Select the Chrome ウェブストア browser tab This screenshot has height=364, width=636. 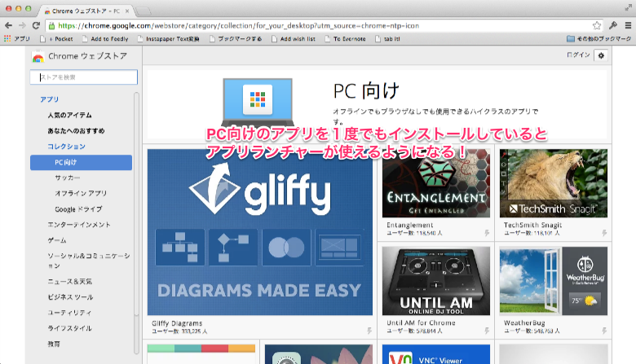pos(85,11)
